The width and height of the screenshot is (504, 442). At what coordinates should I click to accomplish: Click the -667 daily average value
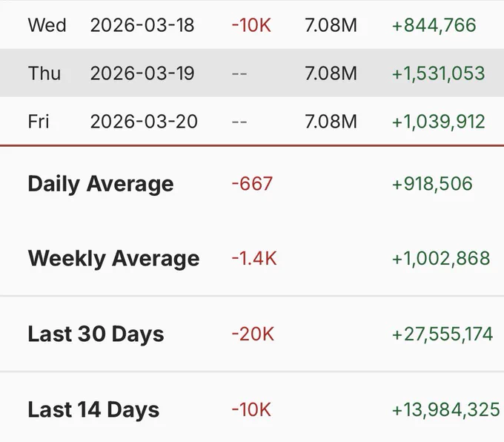point(252,184)
